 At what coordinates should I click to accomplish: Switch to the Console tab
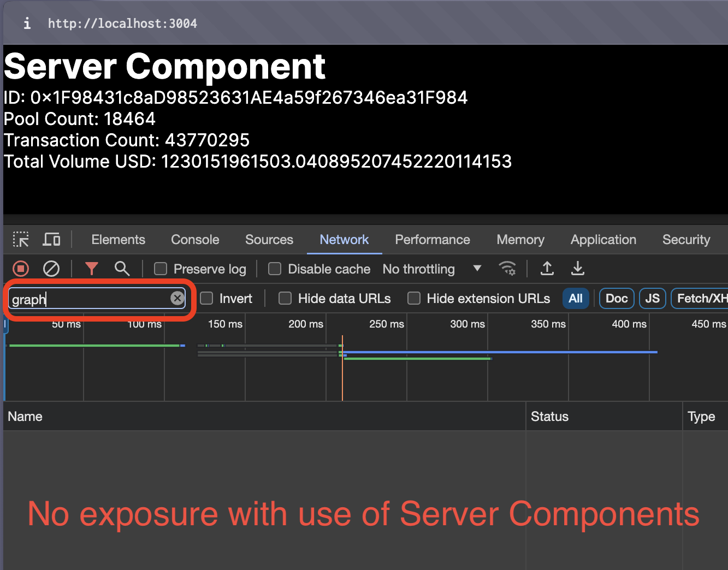pyautogui.click(x=195, y=240)
